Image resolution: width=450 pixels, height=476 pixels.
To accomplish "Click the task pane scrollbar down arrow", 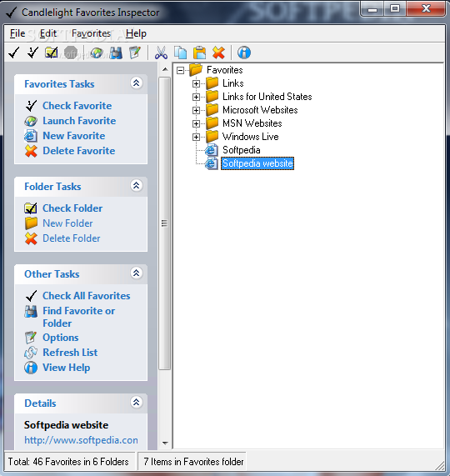I will [x=165, y=443].
